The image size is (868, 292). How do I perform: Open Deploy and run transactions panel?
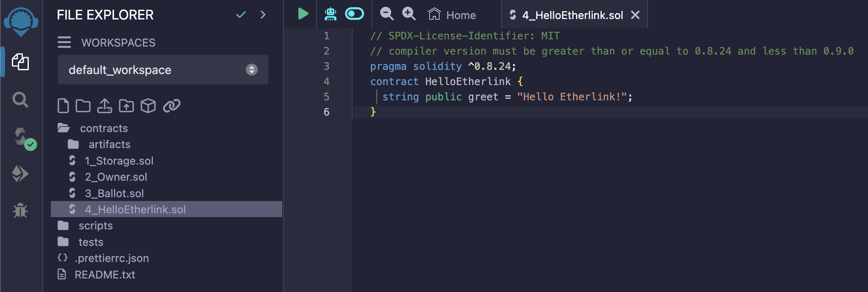[20, 174]
